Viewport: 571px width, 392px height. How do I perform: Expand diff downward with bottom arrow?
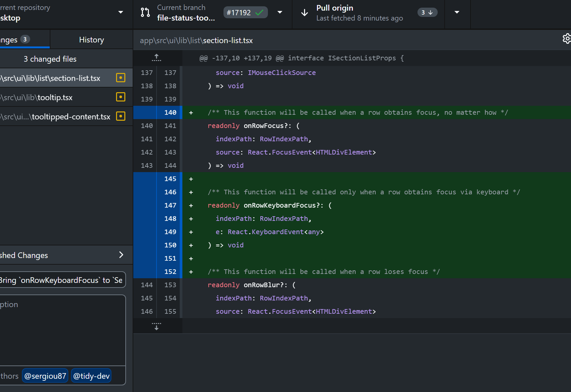pyautogui.click(x=157, y=326)
